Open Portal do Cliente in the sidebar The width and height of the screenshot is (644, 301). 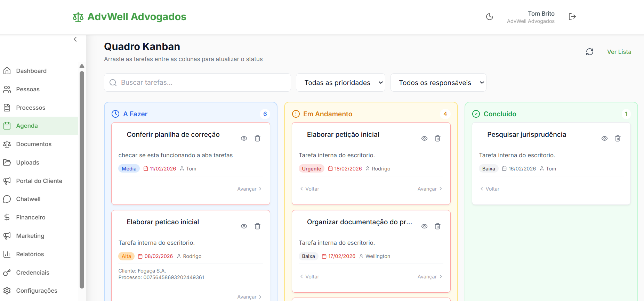point(39,181)
